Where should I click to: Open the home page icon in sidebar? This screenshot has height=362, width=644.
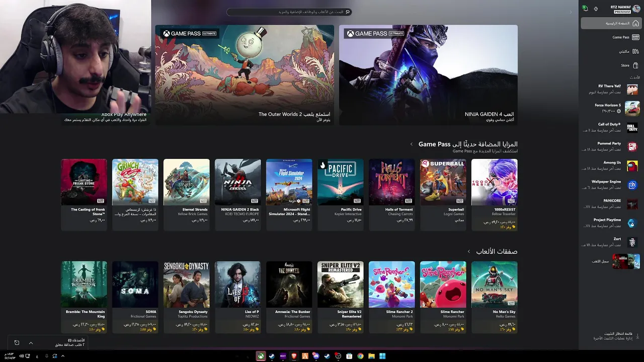coord(635,23)
